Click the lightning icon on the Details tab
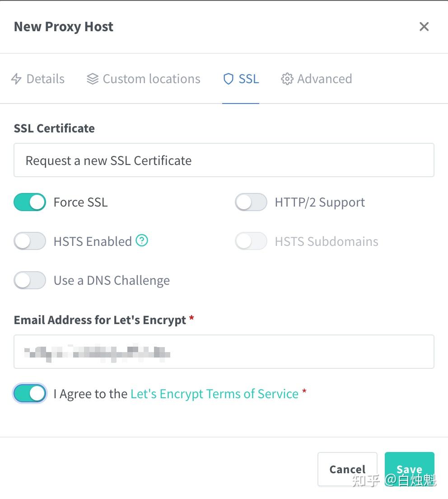Screen dimensions: 448x499 coord(17,79)
